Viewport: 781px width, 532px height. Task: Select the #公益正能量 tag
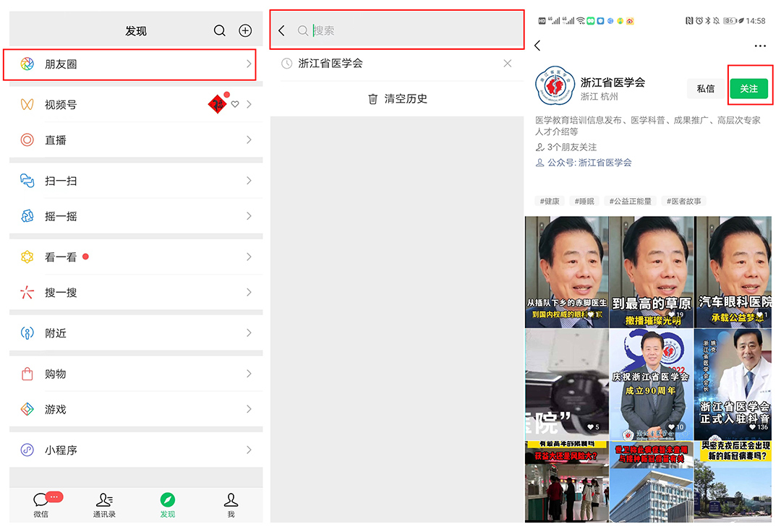pos(630,201)
